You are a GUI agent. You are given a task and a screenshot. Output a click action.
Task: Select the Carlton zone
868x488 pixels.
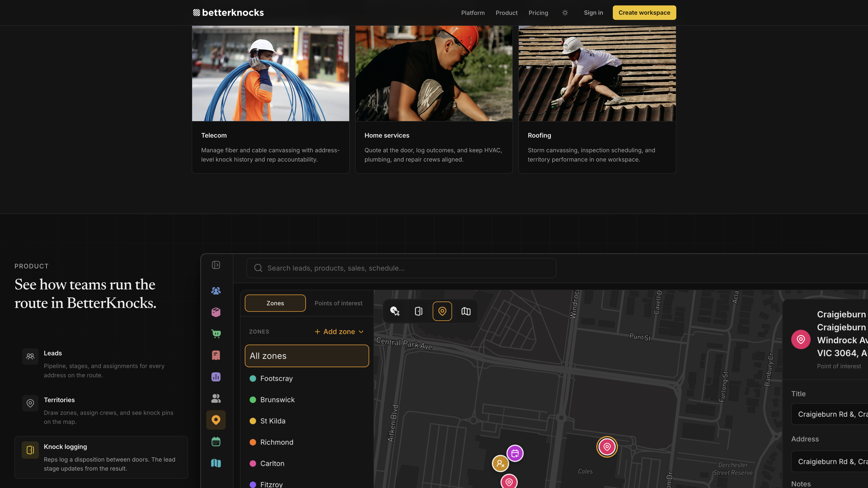[307, 463]
